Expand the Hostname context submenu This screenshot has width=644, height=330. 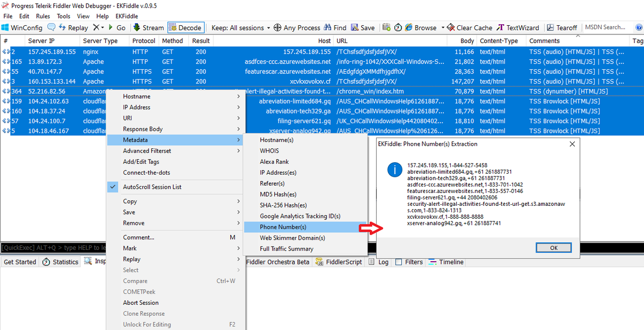[x=175, y=96]
